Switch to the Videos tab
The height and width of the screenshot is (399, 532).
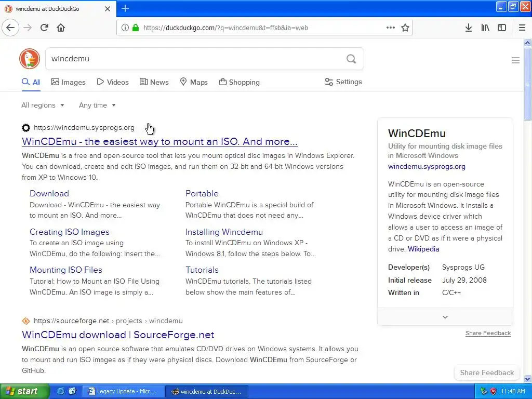click(113, 82)
